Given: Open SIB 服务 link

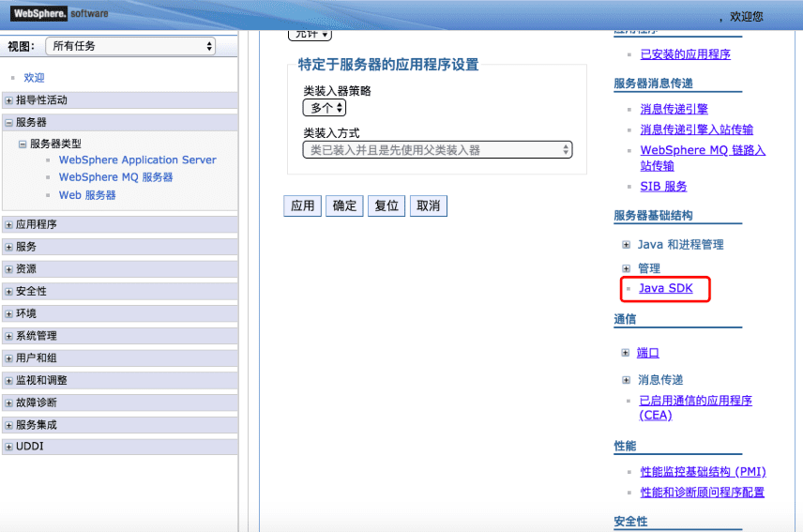Looking at the screenshot, I should pyautogui.click(x=663, y=187).
